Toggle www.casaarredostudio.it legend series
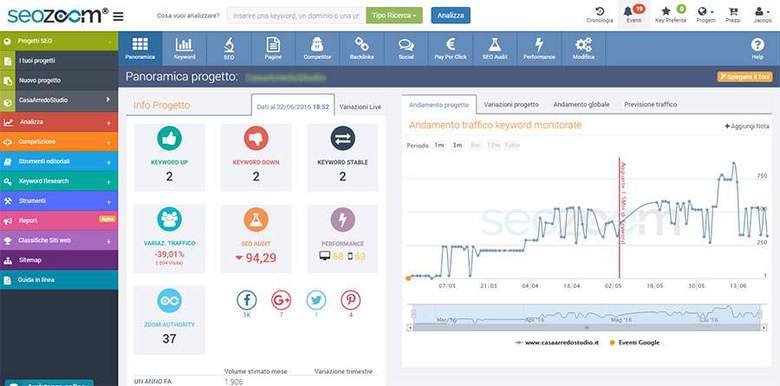 pyautogui.click(x=557, y=343)
